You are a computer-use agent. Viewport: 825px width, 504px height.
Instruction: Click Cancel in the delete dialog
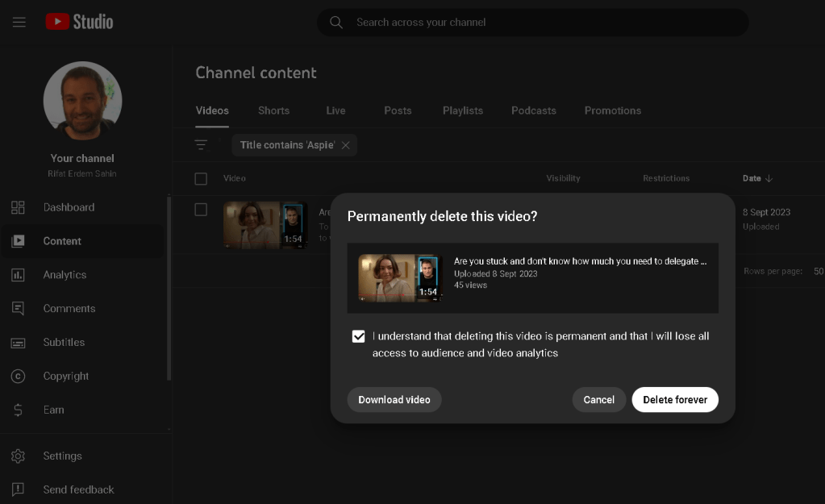[x=598, y=400]
